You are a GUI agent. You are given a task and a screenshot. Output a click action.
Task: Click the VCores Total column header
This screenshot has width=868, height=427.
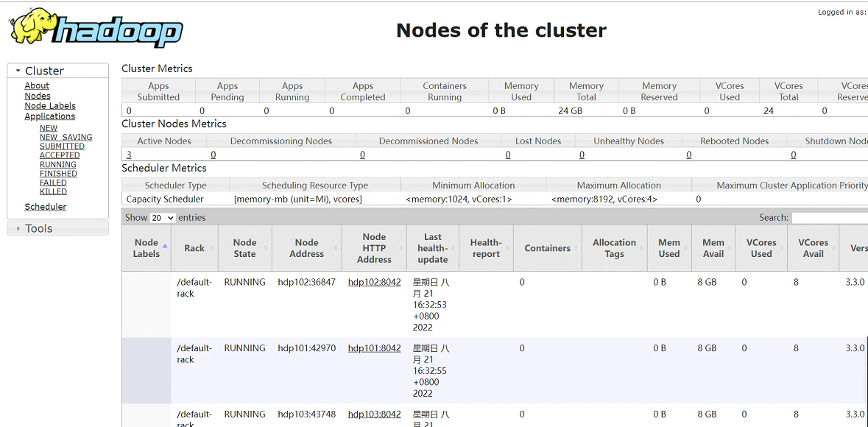point(788,91)
